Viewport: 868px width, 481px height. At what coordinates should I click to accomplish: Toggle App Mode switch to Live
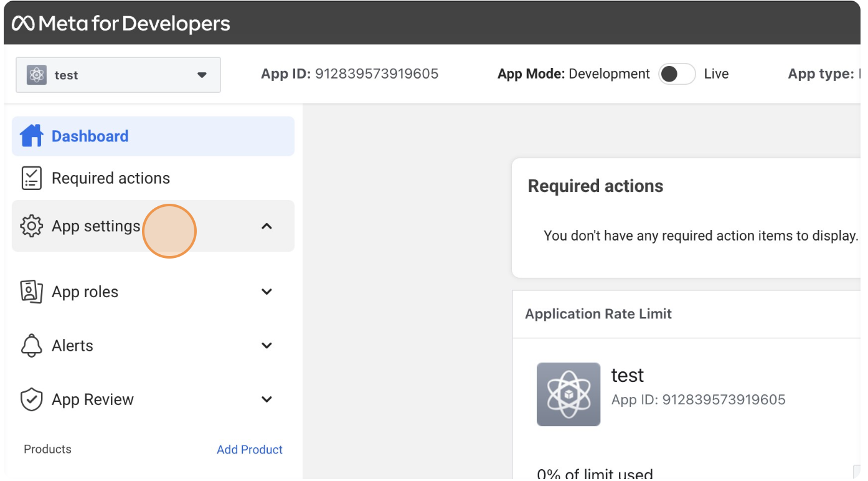click(x=677, y=74)
